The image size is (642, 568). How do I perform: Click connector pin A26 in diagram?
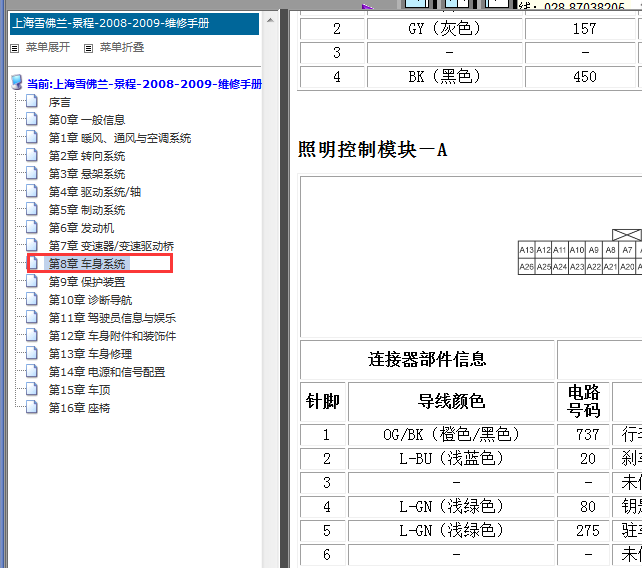527,267
